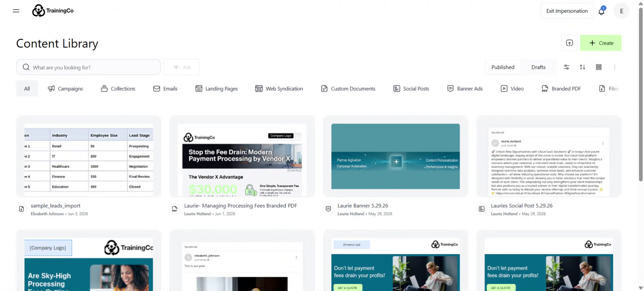644x291 pixels.
Task: Click file icon beside sample_leads_import
Action: [21, 209]
